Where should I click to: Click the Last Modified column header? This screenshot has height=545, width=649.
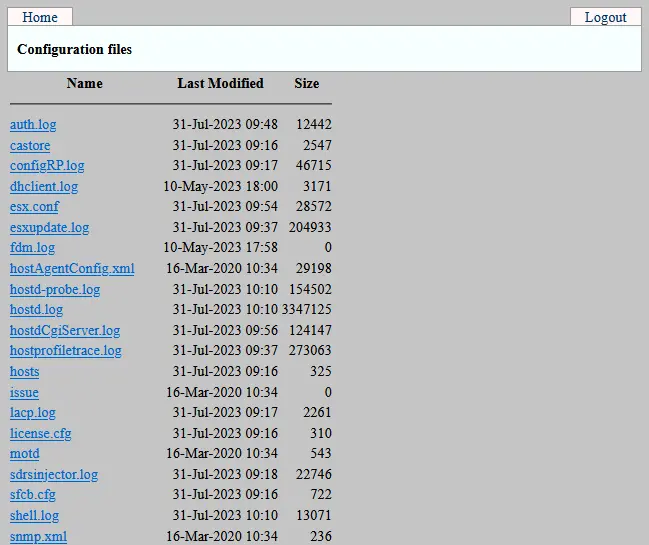[x=221, y=83]
